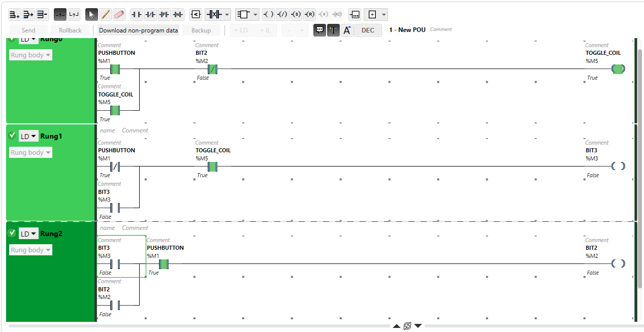644x332 pixels.
Task: Toggle the symbols text display icon
Action: click(x=333, y=30)
